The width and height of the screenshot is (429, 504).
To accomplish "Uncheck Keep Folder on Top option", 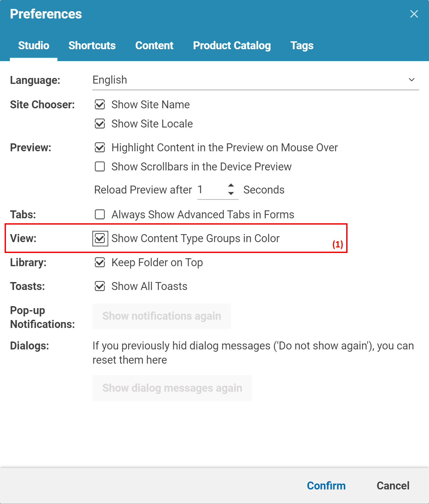I will (100, 263).
